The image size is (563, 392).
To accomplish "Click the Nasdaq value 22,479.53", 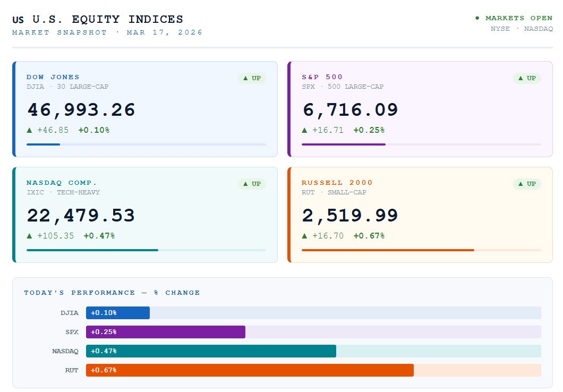I will [81, 216].
